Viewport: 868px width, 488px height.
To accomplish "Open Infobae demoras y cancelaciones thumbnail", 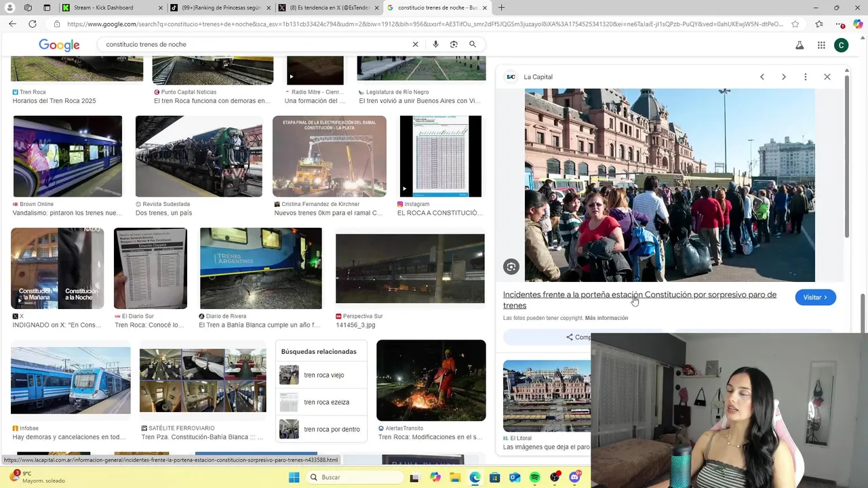I will coord(71,380).
